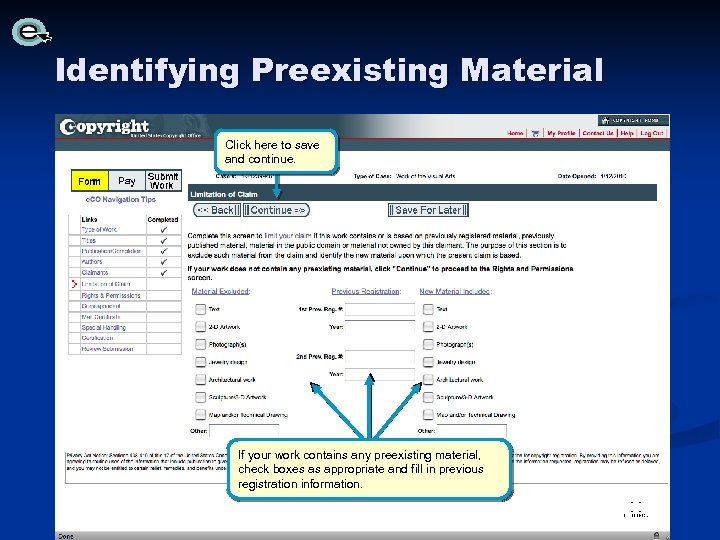Viewport: 720px width, 540px height.
Task: Check Map/Technical Drawing under Material Excluded
Action: point(200,414)
